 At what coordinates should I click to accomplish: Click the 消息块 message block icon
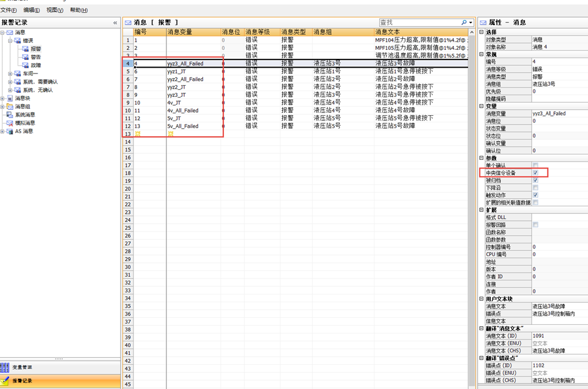(10, 99)
